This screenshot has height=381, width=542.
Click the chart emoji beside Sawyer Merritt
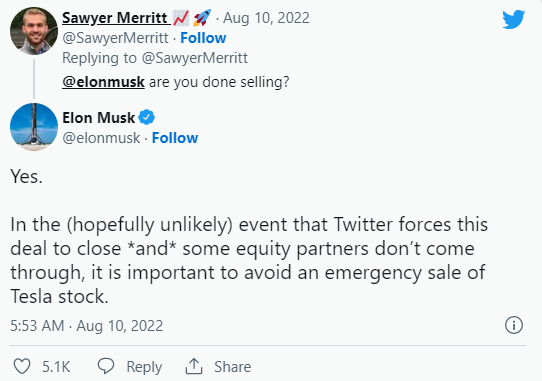tap(181, 18)
